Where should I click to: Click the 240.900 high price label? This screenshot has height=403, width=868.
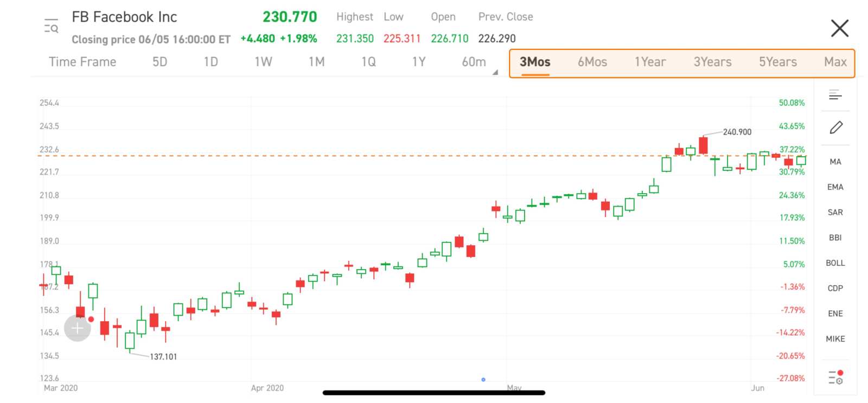[737, 132]
